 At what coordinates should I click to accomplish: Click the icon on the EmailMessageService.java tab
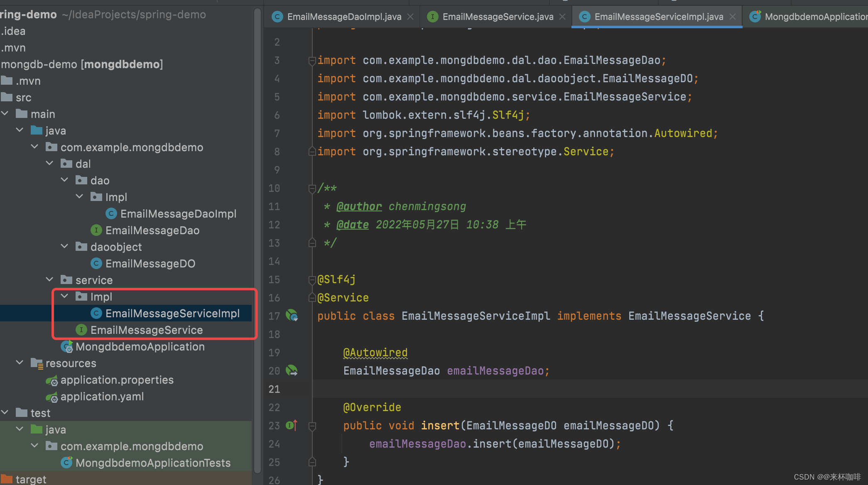(432, 17)
